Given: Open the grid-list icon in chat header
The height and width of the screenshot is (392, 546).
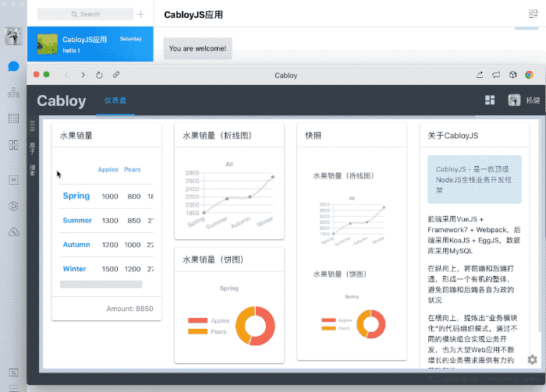Looking at the screenshot, I should [533, 14].
